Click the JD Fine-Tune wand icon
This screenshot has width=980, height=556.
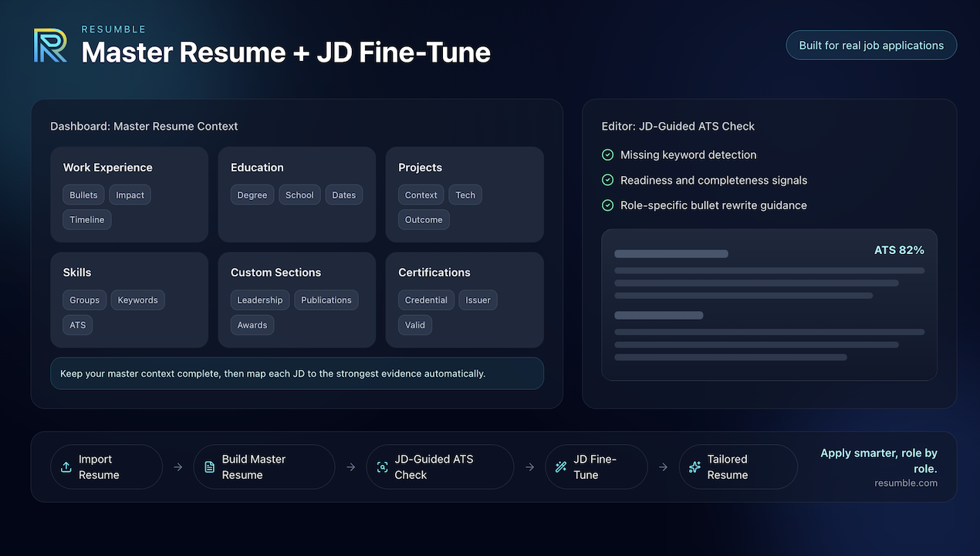tap(559, 466)
